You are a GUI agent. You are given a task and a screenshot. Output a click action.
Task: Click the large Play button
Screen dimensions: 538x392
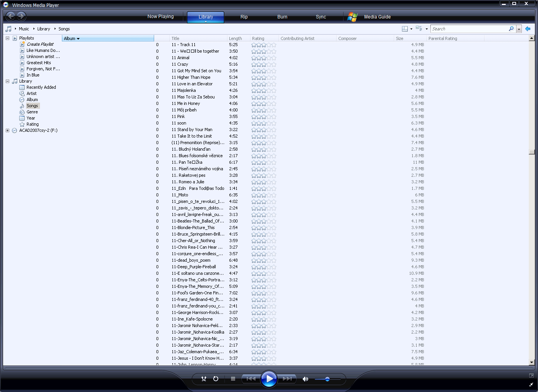pos(269,379)
